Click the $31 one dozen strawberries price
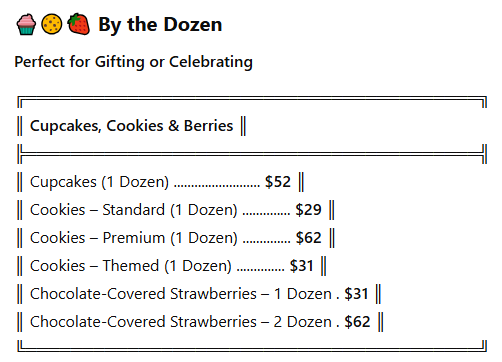The height and width of the screenshot is (362, 502). [356, 294]
